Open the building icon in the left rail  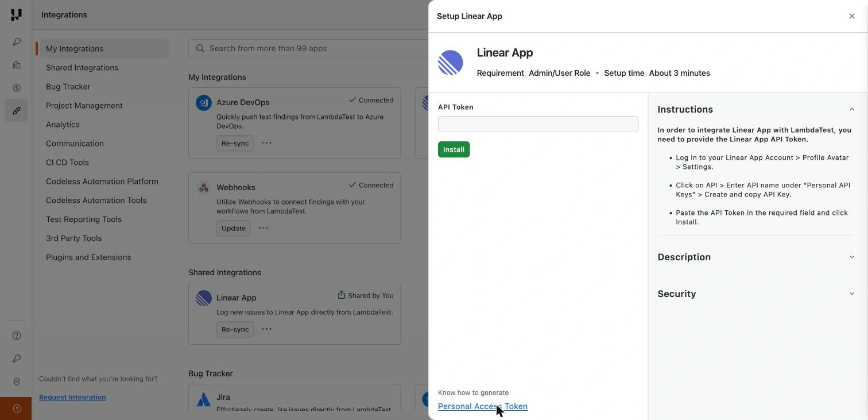[16, 65]
